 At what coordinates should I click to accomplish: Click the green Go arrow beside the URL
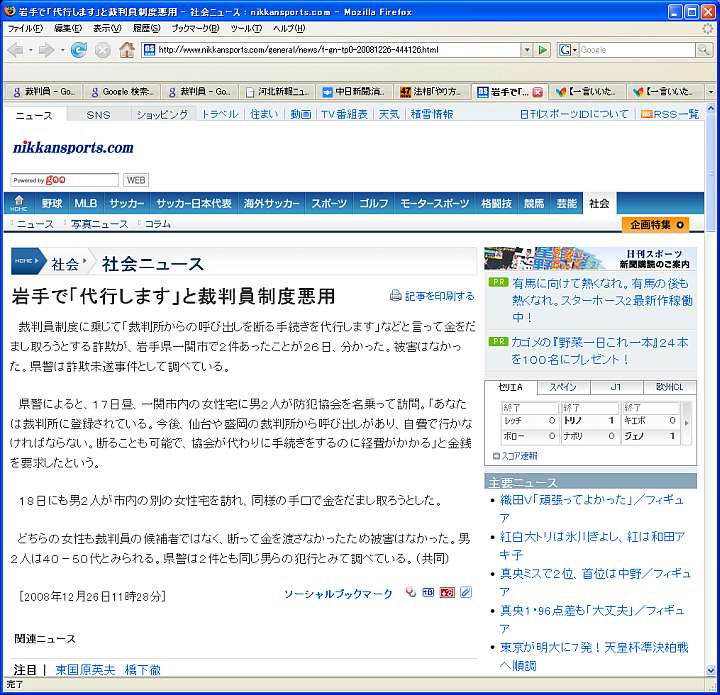pos(543,50)
